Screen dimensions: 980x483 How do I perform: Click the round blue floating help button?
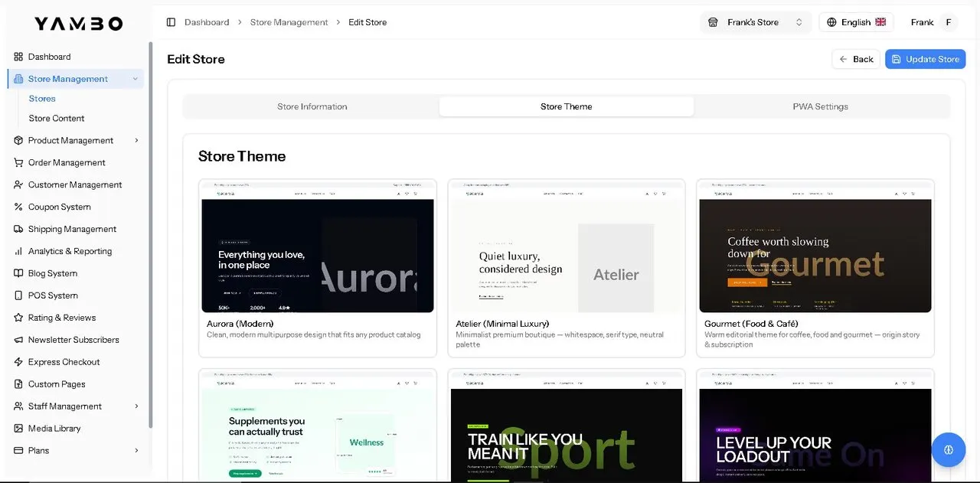point(949,449)
